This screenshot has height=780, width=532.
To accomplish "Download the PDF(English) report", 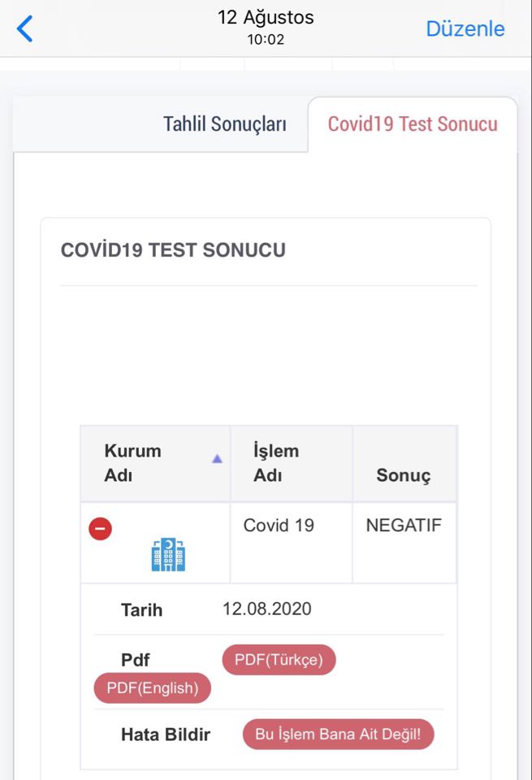I will click(x=153, y=688).
